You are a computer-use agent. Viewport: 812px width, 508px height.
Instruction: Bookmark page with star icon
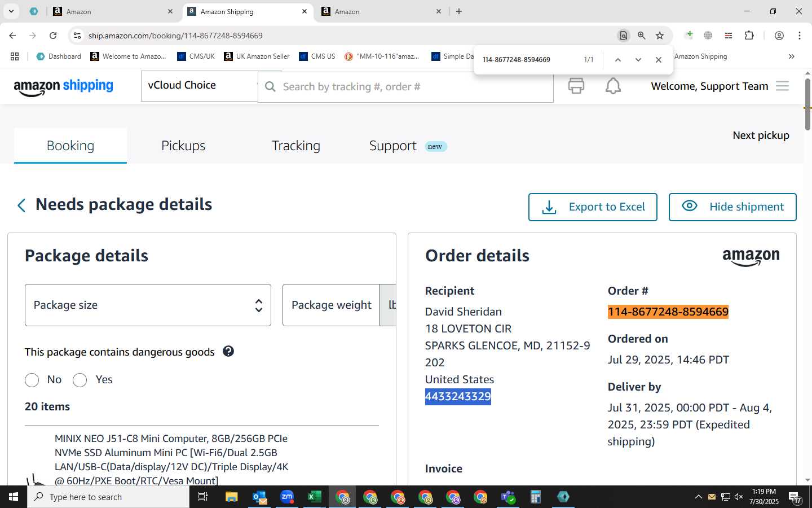pyautogui.click(x=660, y=36)
